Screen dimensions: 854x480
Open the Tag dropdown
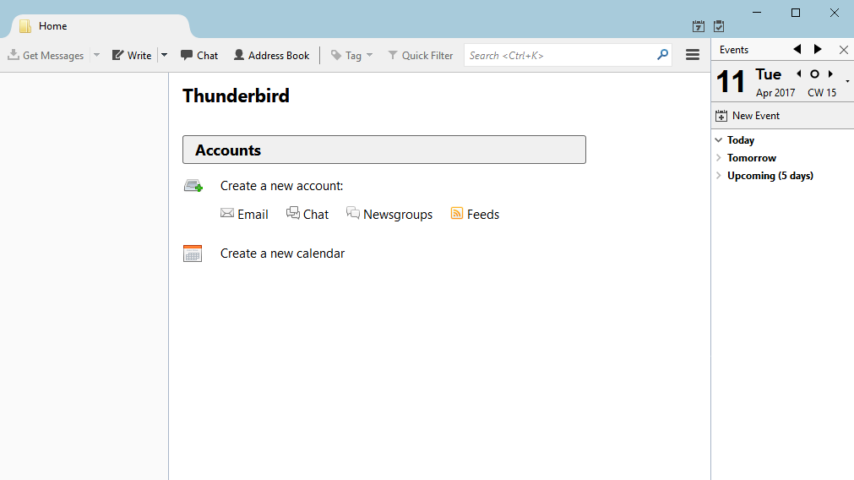[351, 55]
